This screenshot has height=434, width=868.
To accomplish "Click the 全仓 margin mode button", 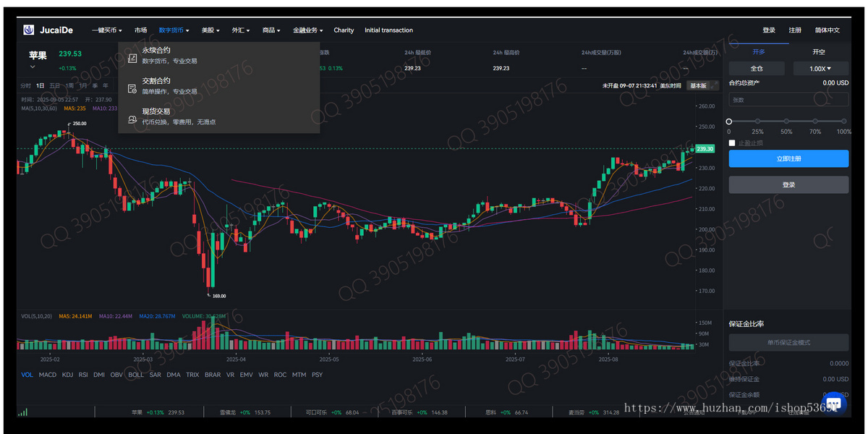I will (x=757, y=69).
